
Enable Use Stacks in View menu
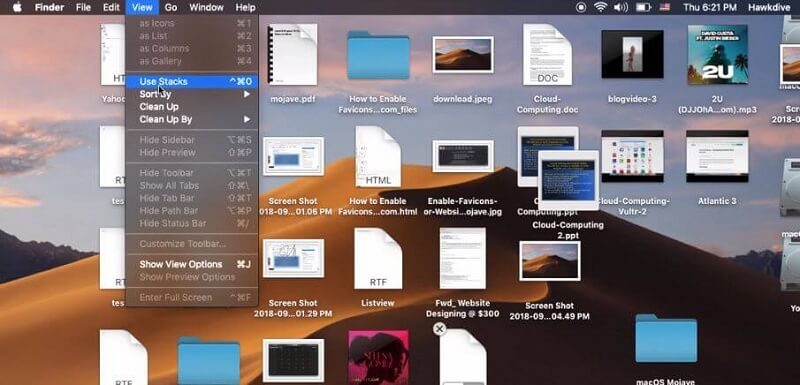coord(192,82)
